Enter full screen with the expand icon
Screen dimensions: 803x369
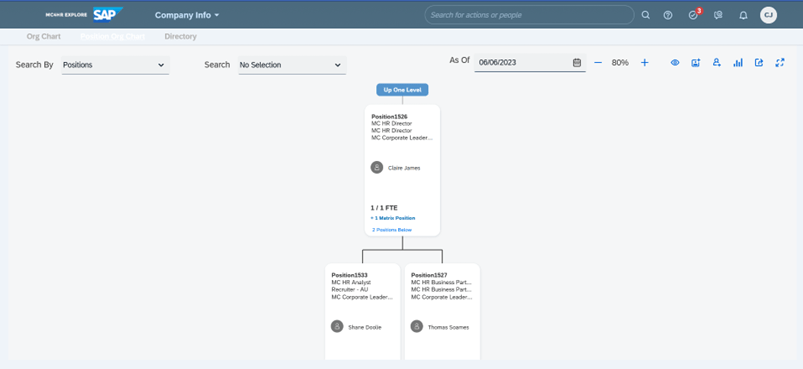pos(780,62)
